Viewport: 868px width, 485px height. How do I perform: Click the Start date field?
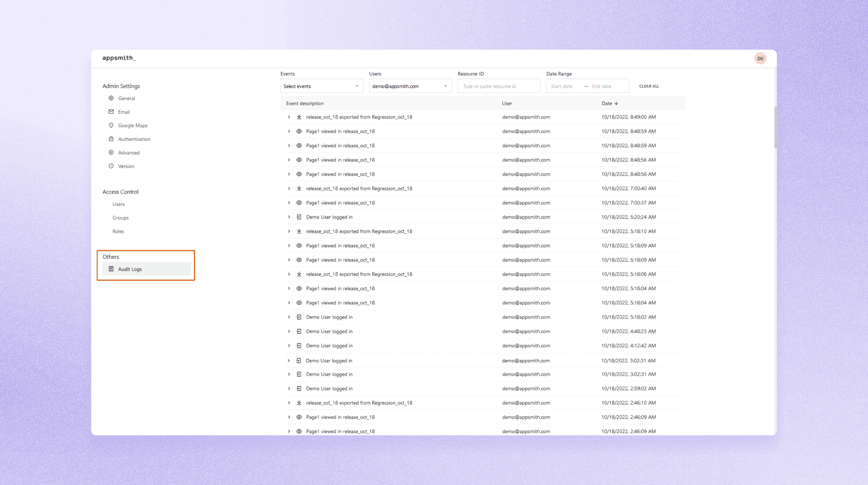(x=563, y=86)
